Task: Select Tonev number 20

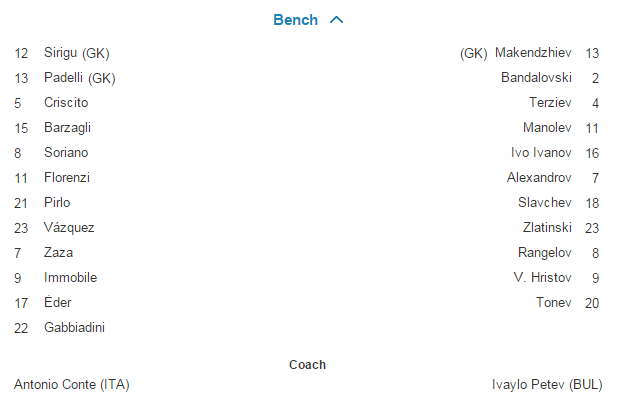Action: pyautogui.click(x=553, y=303)
